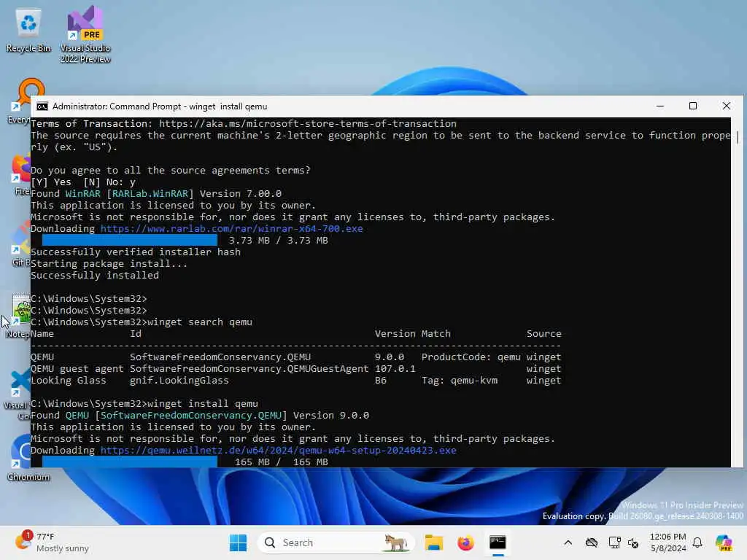Screen dimensions: 747x560
Task: Select the Command Prompt taskbar icon
Action: [x=498, y=542]
